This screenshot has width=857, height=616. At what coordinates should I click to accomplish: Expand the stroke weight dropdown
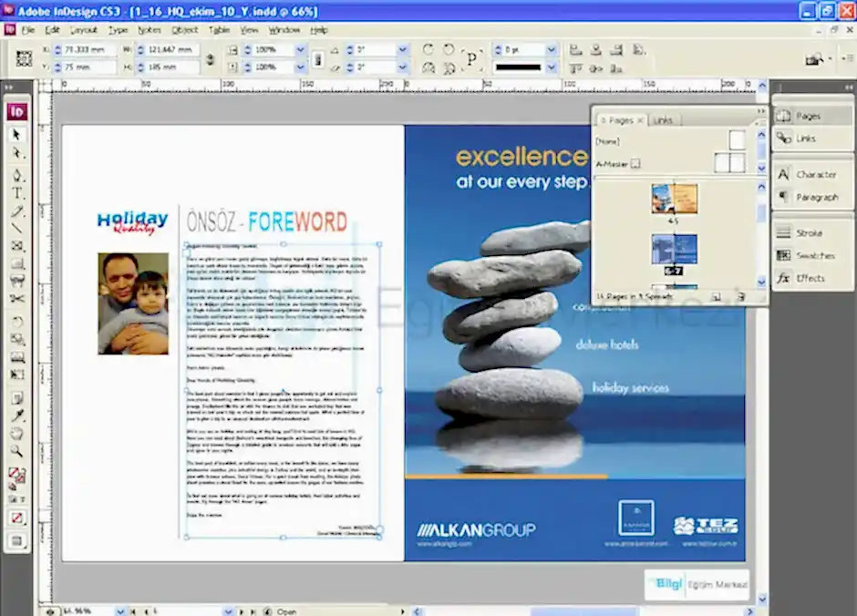click(549, 49)
